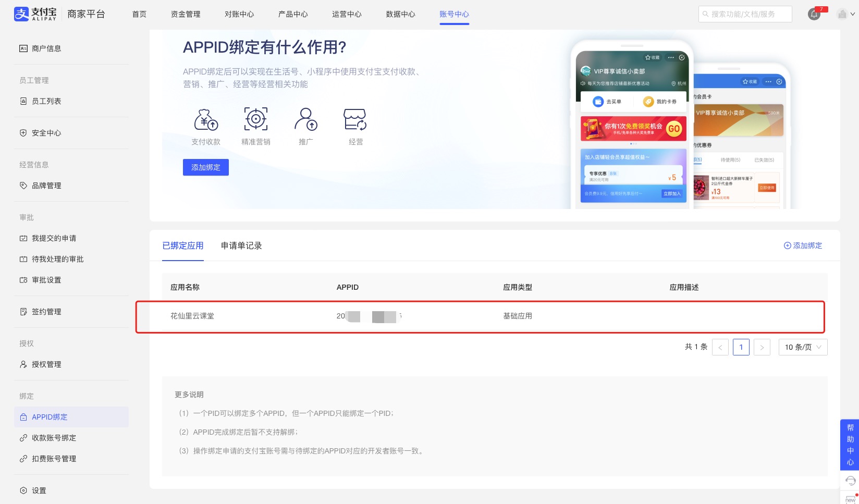Screen dimensions: 859x504
Task: Click the search magnifier icon
Action: [x=706, y=14]
